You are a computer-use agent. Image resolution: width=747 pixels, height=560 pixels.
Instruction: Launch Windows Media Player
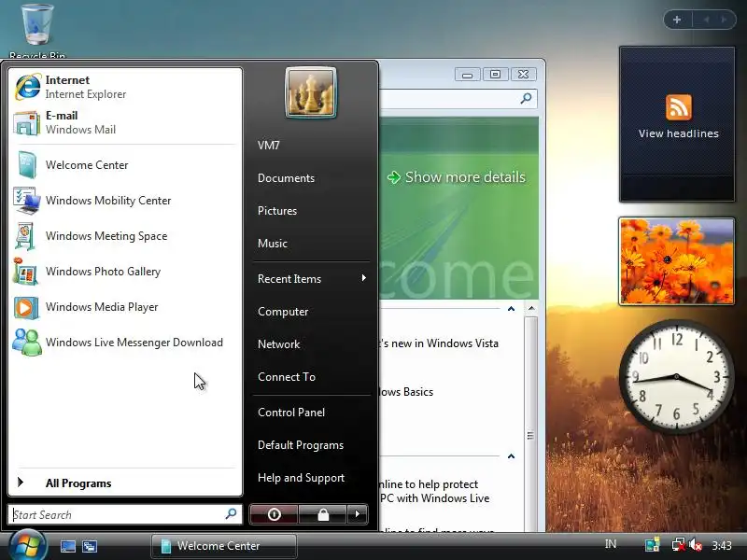point(125,307)
